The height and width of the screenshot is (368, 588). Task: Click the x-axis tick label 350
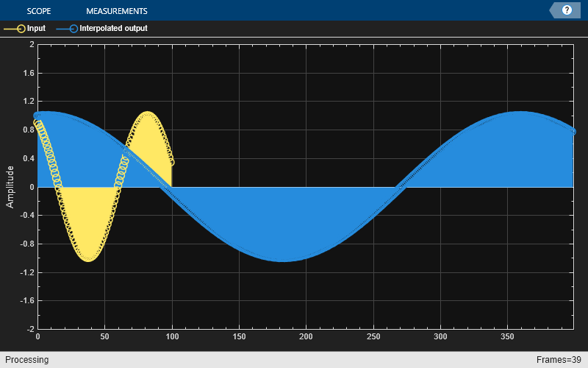(507, 336)
